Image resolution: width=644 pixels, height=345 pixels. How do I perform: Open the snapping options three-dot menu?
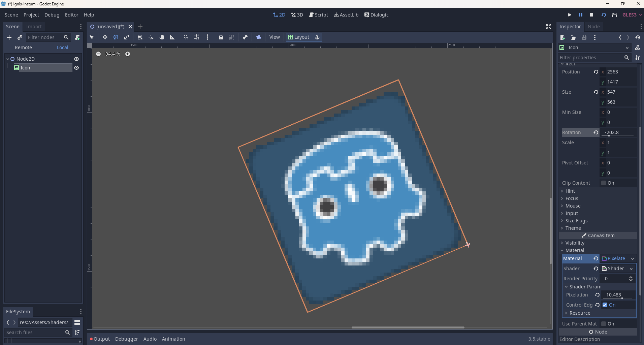click(x=207, y=37)
